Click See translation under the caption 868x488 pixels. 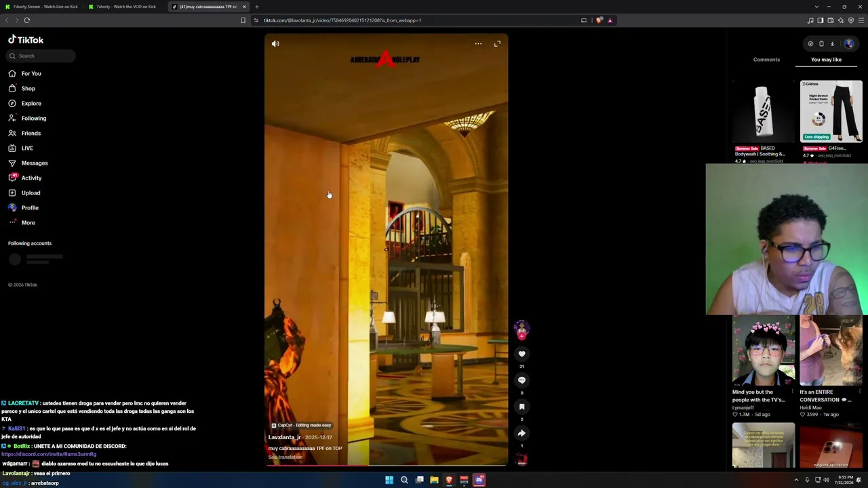pos(285,457)
